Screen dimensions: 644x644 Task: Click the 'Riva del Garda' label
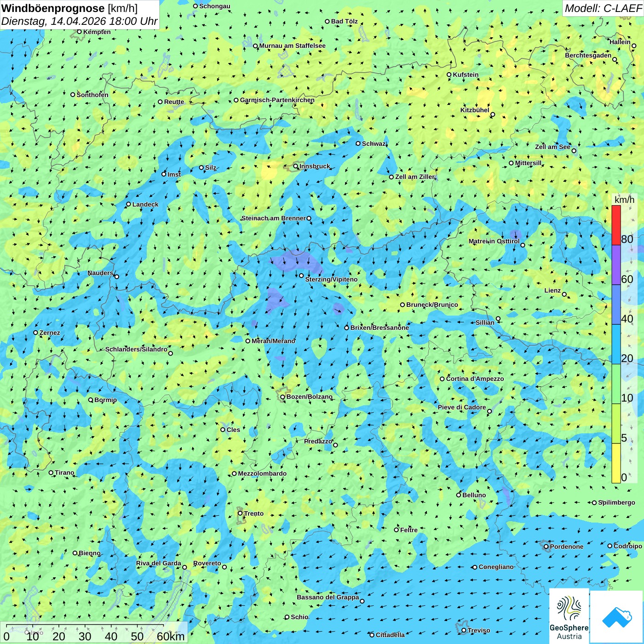[x=159, y=563]
